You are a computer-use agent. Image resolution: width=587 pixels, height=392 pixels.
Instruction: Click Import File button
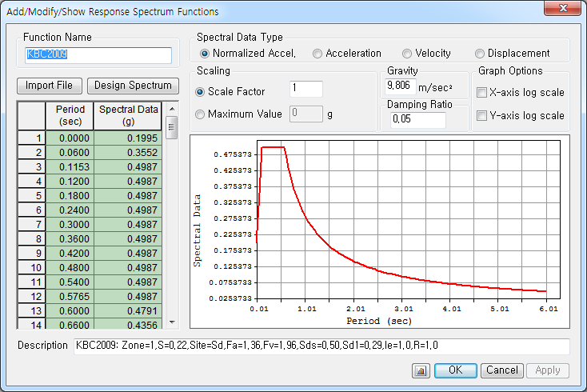(50, 86)
